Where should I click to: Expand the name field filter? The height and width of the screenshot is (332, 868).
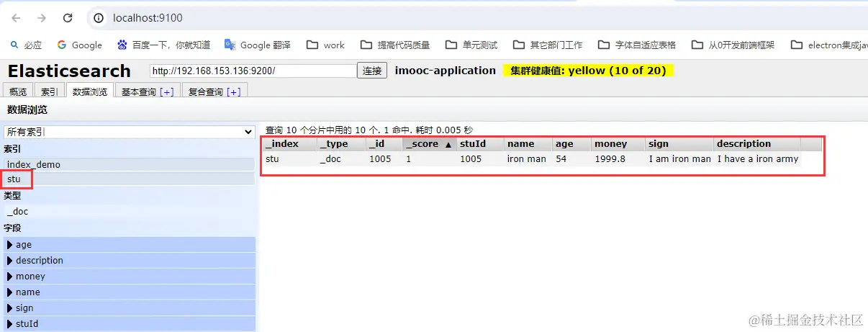[130, 292]
